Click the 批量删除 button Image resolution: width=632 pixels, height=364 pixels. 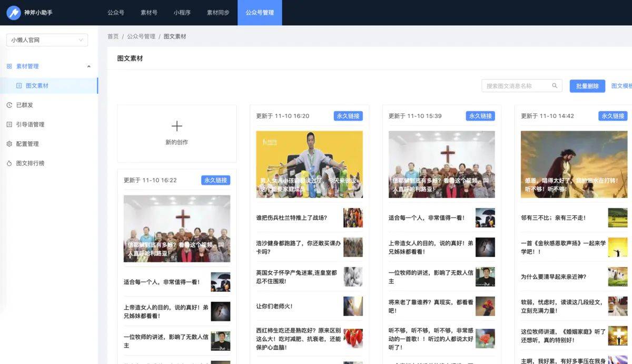pos(587,86)
